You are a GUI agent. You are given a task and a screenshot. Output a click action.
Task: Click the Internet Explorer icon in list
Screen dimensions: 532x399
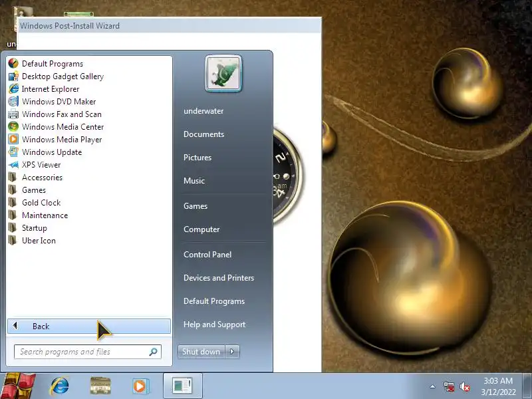tap(13, 89)
